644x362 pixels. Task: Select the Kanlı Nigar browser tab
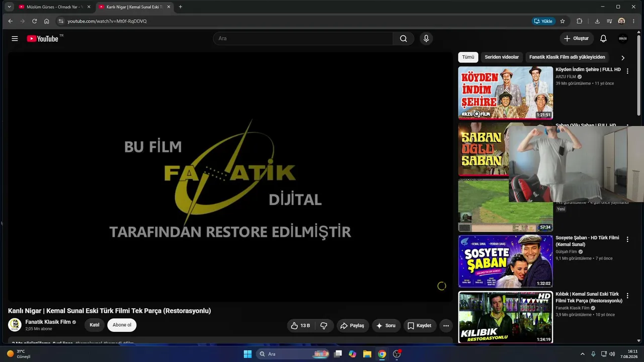coord(135,7)
